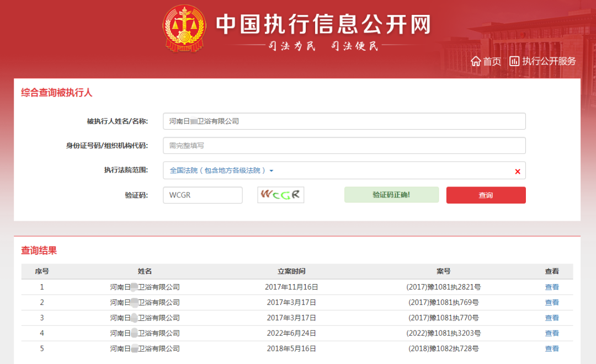Click the dropdown arrow beside 全国法院

point(272,171)
